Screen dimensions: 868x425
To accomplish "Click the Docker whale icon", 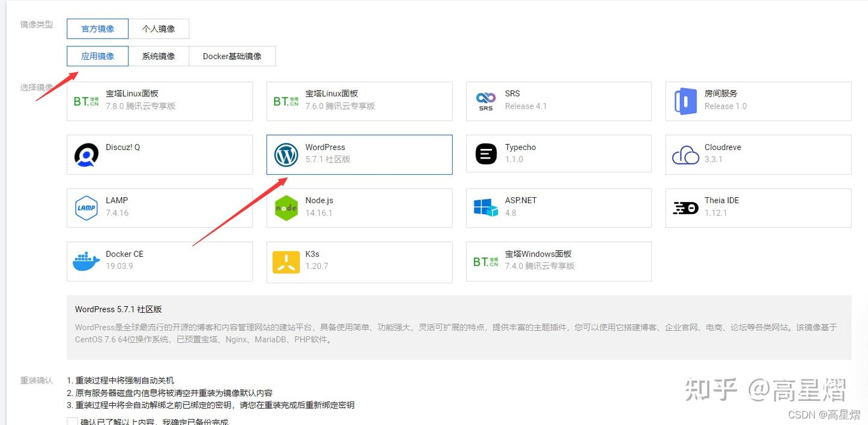I will coord(86,262).
